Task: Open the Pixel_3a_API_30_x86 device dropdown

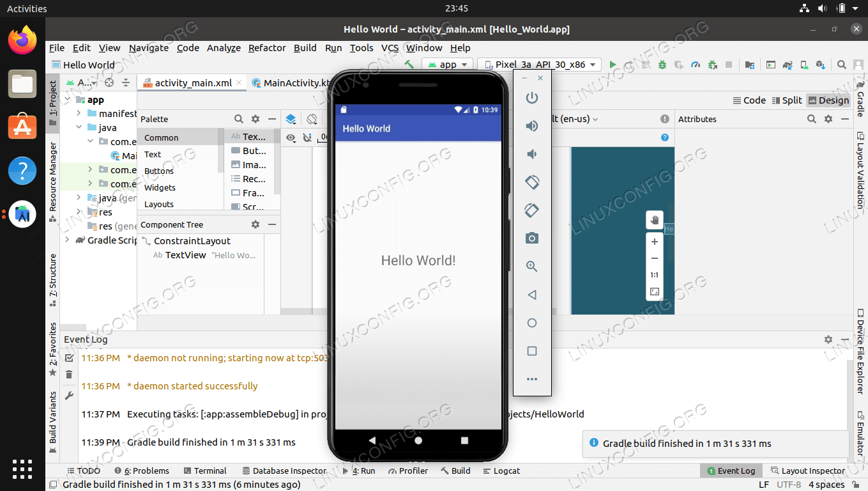Action: [x=540, y=65]
